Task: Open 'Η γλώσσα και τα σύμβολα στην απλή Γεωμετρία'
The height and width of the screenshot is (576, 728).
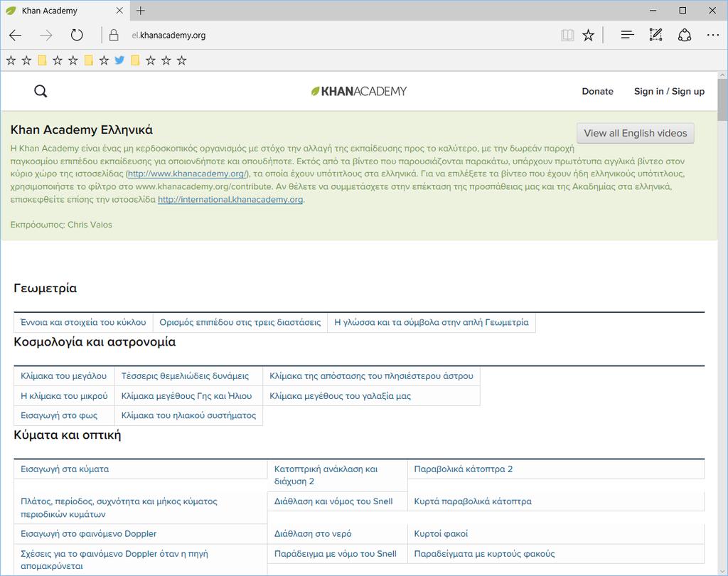Action: (432, 322)
